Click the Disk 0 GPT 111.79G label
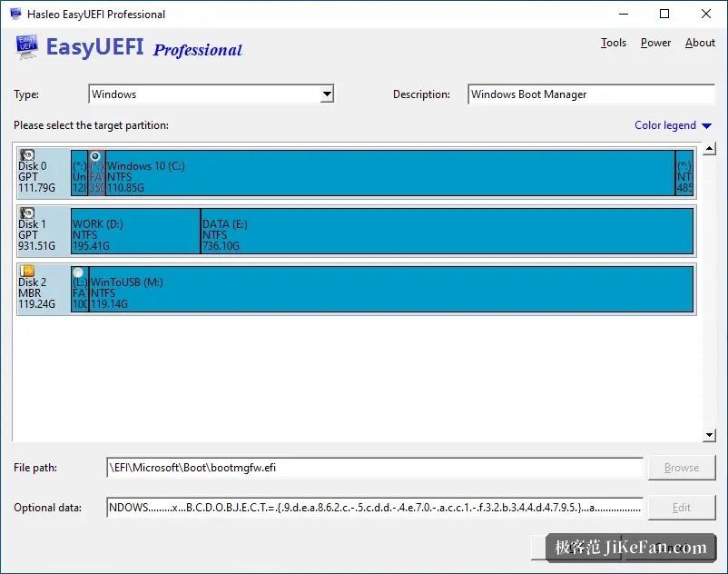This screenshot has height=574, width=728. coord(36,177)
